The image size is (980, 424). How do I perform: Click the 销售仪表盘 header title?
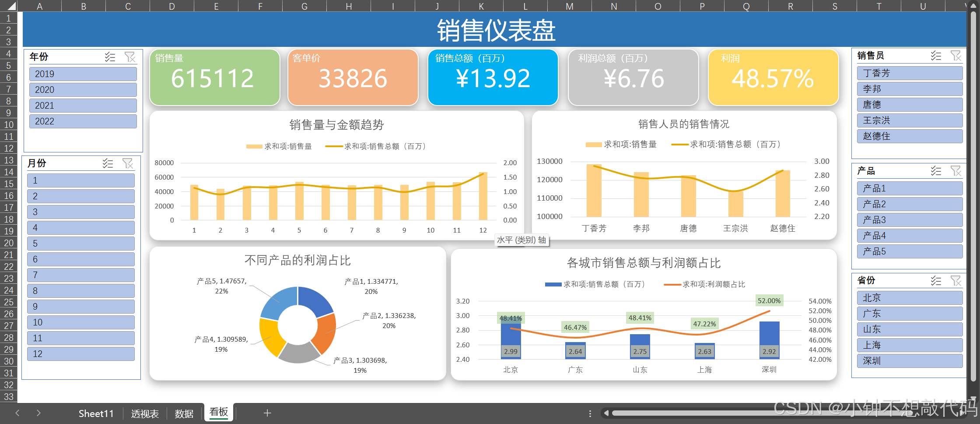[x=496, y=30]
